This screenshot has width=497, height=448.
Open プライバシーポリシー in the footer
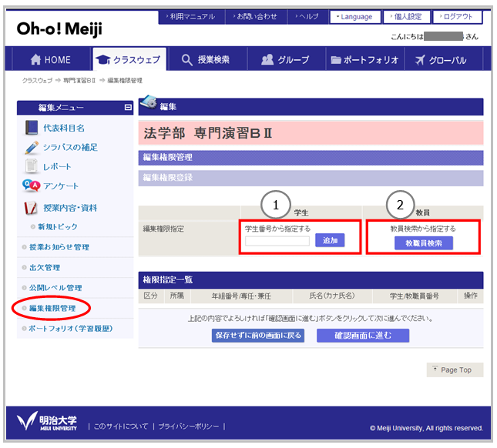click(189, 426)
